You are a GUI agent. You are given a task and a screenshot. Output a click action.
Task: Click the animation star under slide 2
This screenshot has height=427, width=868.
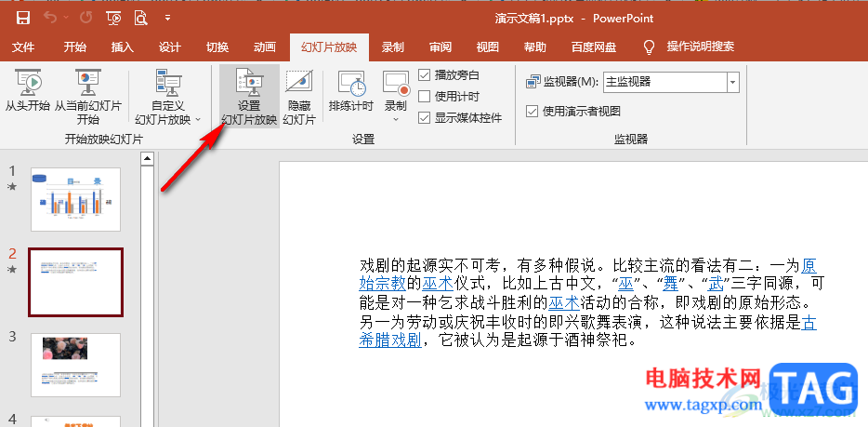point(12,269)
